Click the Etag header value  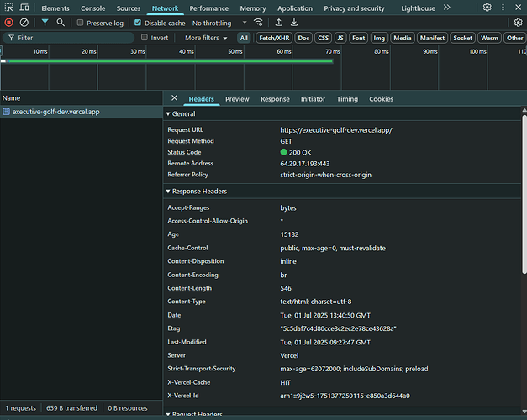pyautogui.click(x=338, y=328)
